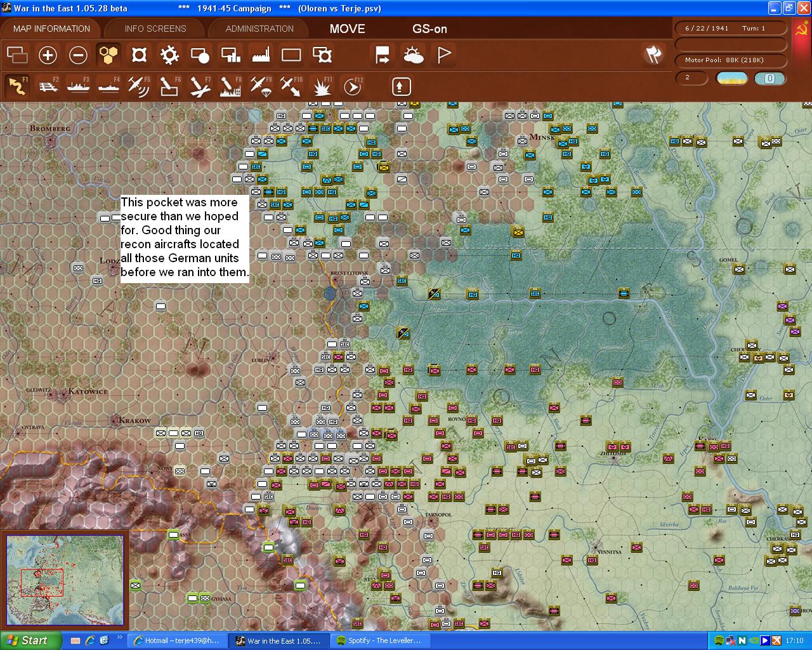Expand quick launch chevron on taskbar
Image resolution: width=812 pixels, height=650 pixels.
119,638
